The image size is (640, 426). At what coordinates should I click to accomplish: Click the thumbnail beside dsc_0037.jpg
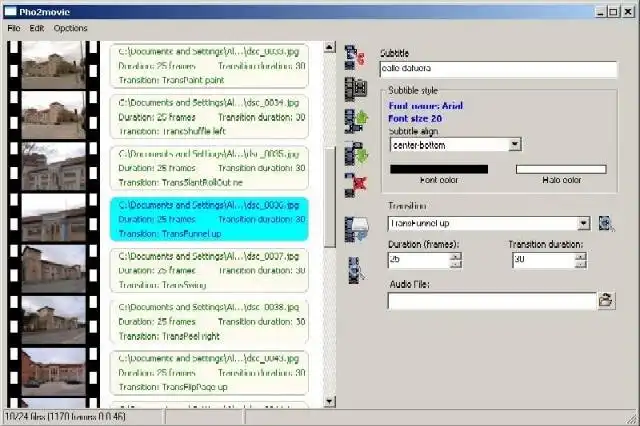53,269
